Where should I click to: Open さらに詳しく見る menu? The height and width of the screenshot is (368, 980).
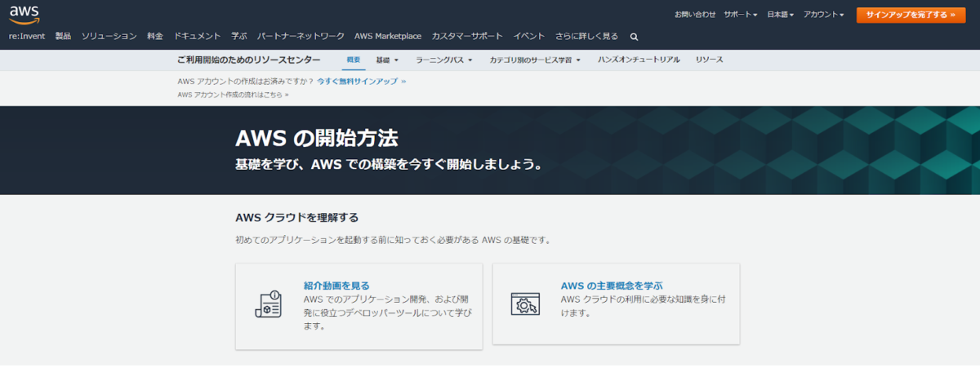coord(586,37)
